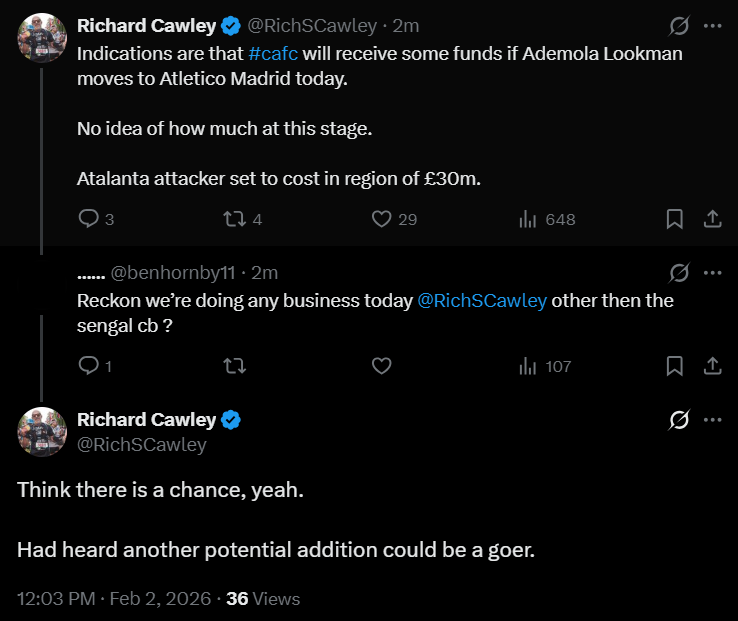This screenshot has width=738, height=621.
Task: Reply to benhornby11's tweet
Action: coord(88,366)
